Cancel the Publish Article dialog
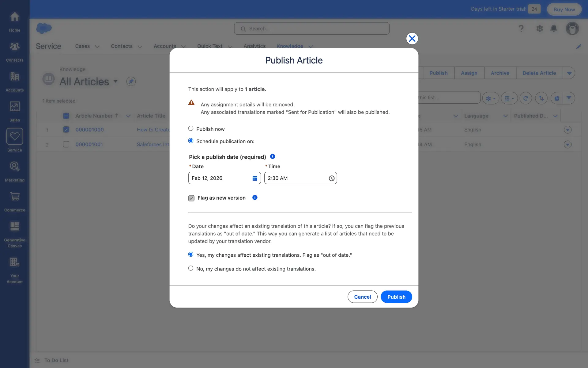Viewport: 588px width, 368px height. click(x=362, y=297)
